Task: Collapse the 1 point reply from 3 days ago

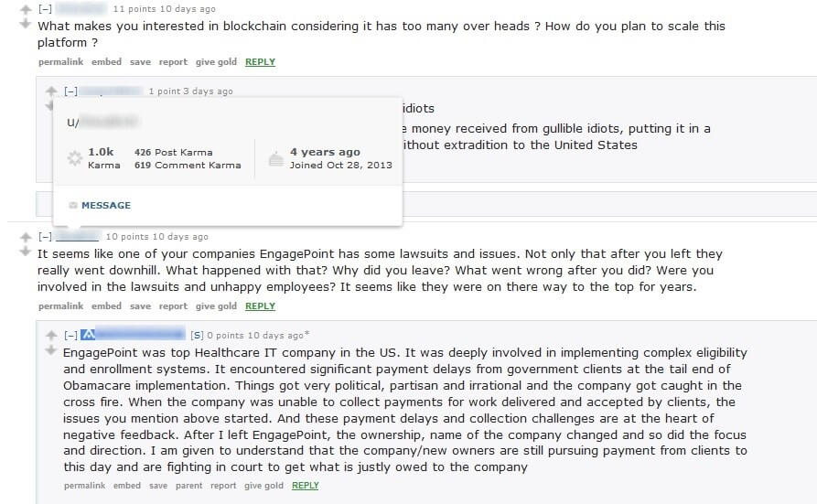Action: click(70, 91)
